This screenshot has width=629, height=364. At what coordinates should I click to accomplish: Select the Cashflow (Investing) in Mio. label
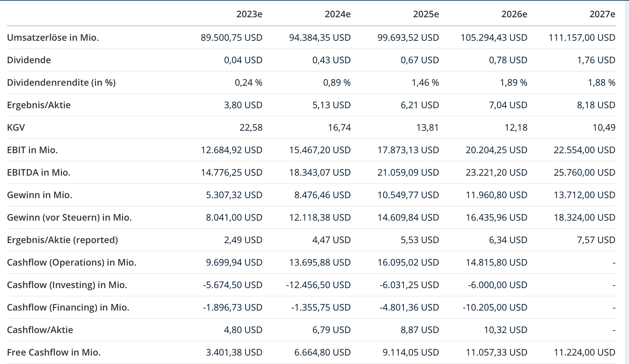pos(67,285)
